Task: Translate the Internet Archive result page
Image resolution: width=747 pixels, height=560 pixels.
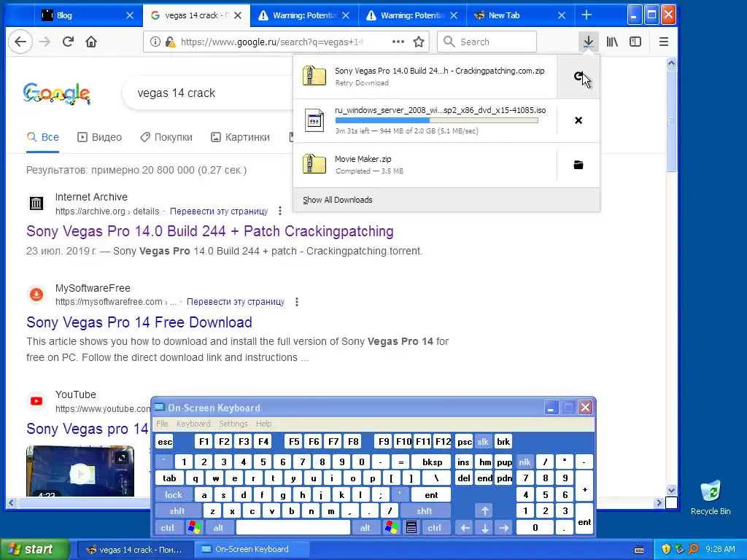Action: (219, 211)
